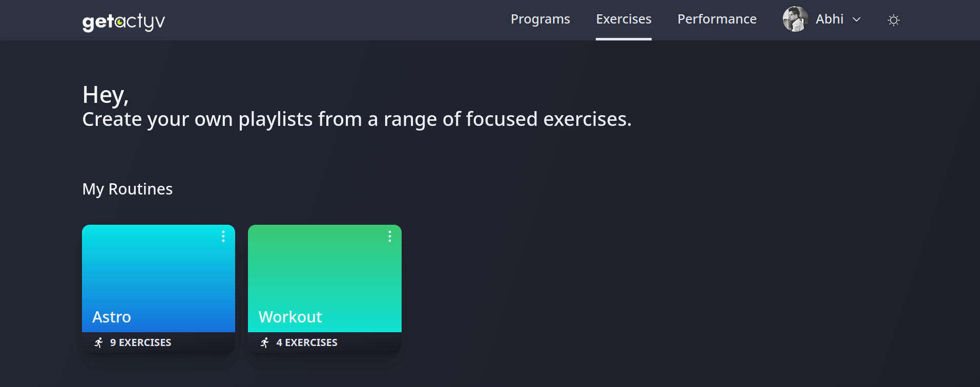
Task: Click running figure icon under Astro
Action: [x=99, y=342]
